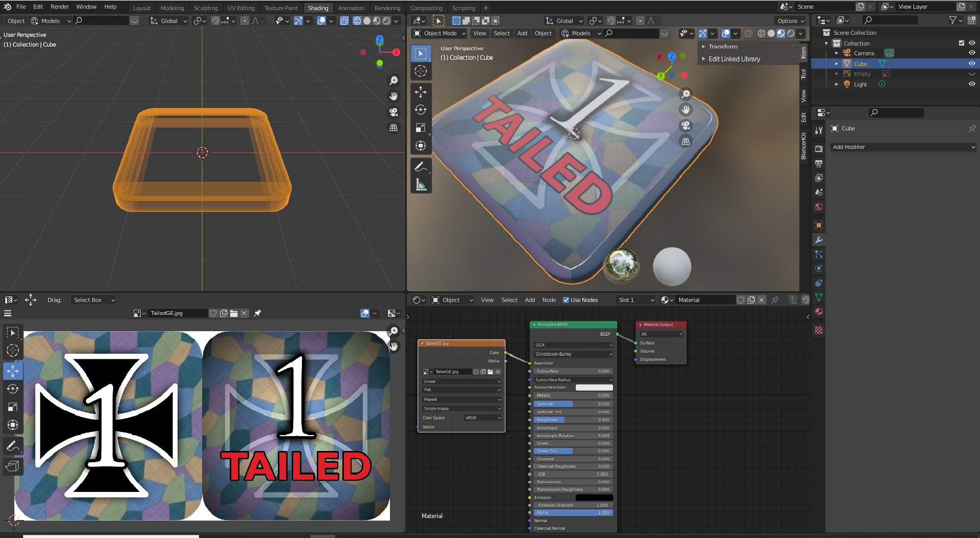Open the Christensen-Burley subsurface dropdown

point(573,354)
